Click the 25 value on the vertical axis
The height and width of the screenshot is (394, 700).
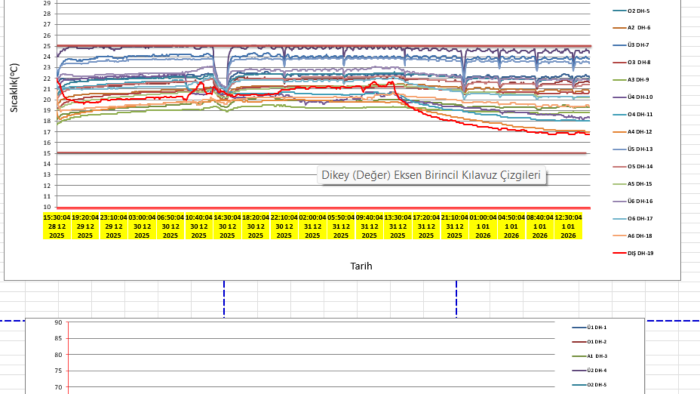tap(47, 46)
